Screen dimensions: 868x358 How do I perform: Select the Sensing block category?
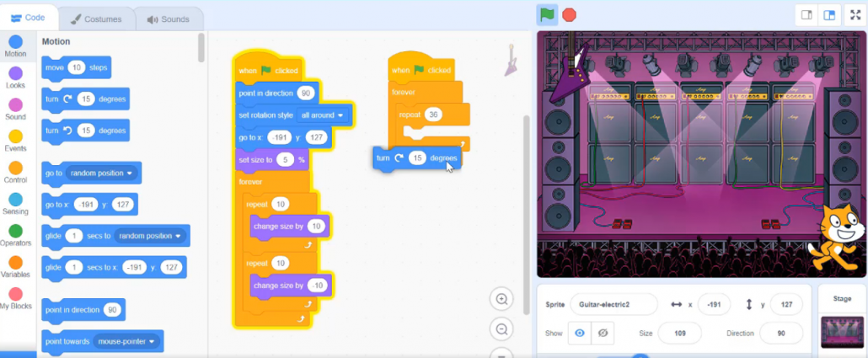[x=15, y=204]
